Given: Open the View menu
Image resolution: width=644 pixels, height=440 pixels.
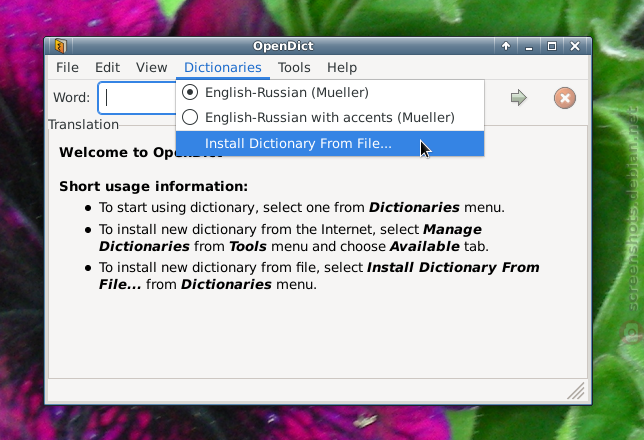Looking at the screenshot, I should (x=152, y=67).
